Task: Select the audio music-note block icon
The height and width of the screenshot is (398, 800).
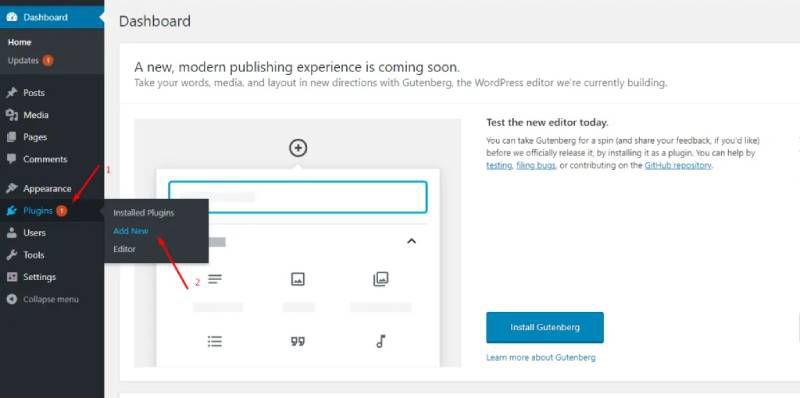Action: click(x=381, y=341)
